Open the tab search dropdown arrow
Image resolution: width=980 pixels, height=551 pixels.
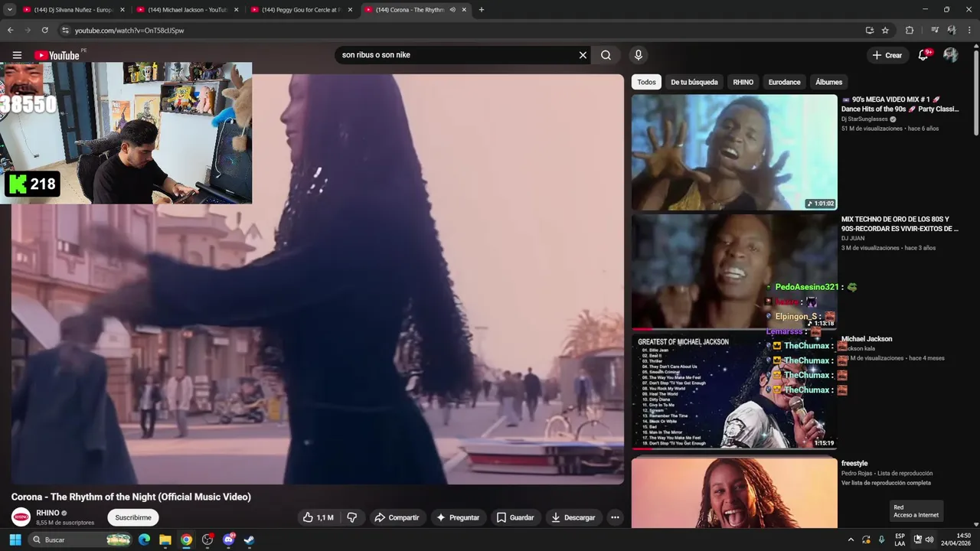[10, 10]
